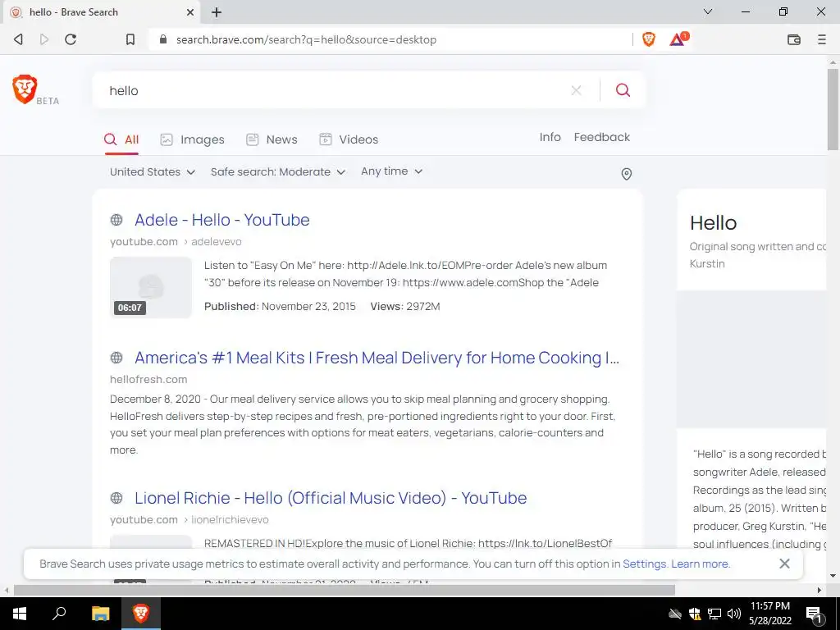Open the volume control in system tray

[x=734, y=614]
